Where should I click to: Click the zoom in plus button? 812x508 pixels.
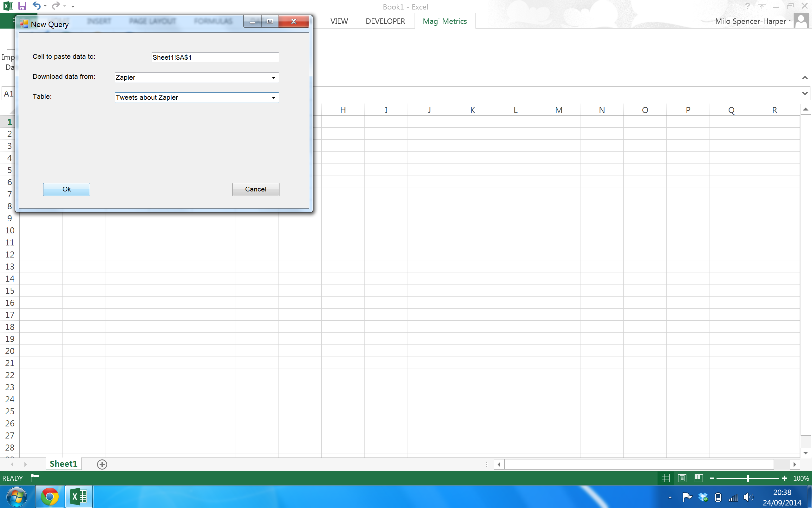(x=784, y=478)
